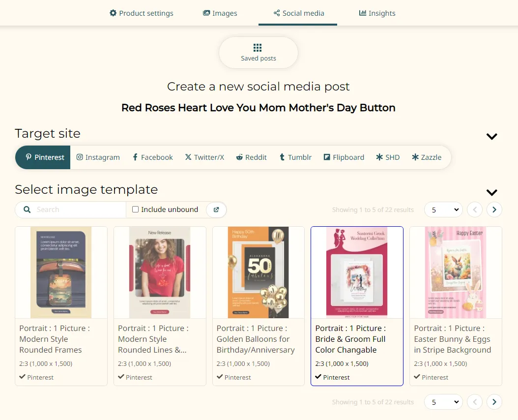Click the Reddit alien icon
The width and height of the screenshot is (518, 420).
click(239, 157)
